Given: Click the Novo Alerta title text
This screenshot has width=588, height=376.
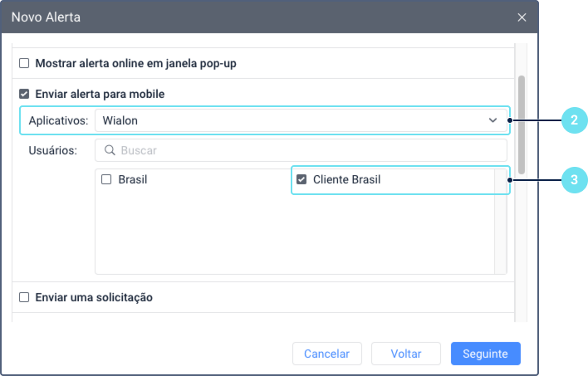Looking at the screenshot, I should point(47,17).
